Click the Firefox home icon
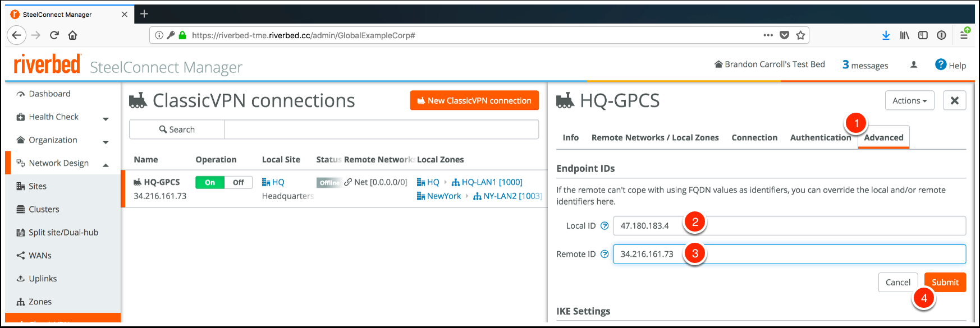 click(x=72, y=35)
